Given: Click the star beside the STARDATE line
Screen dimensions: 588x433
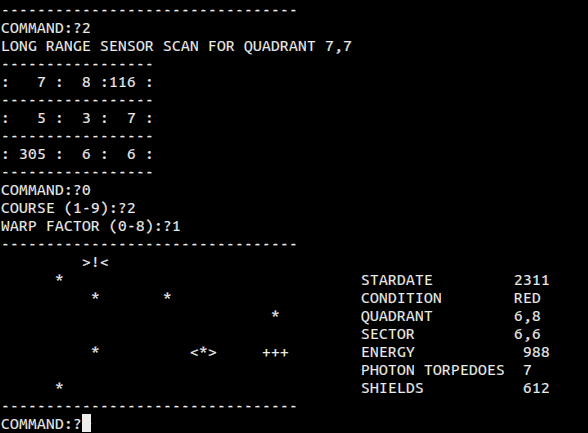Looking at the screenshot, I should [59, 279].
